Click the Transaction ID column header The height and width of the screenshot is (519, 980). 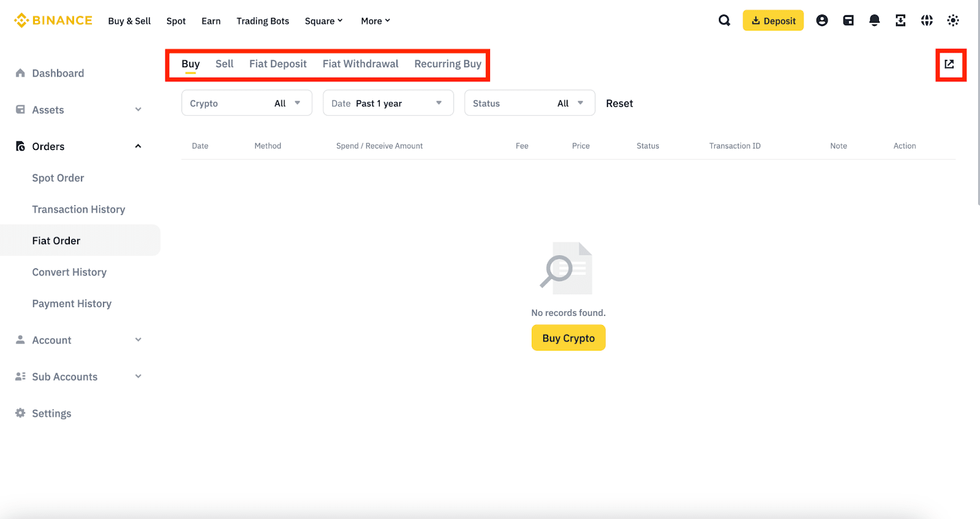[735, 146]
